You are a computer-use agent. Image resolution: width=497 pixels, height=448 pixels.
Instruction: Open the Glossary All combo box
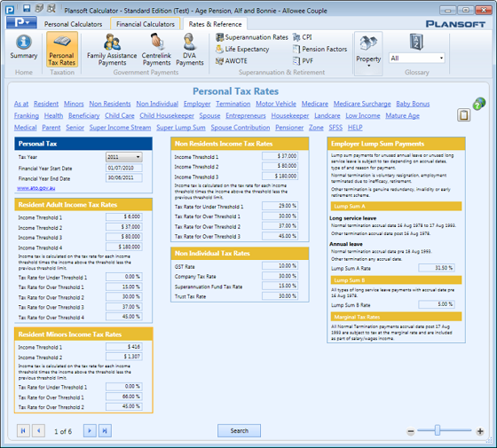coord(417,59)
